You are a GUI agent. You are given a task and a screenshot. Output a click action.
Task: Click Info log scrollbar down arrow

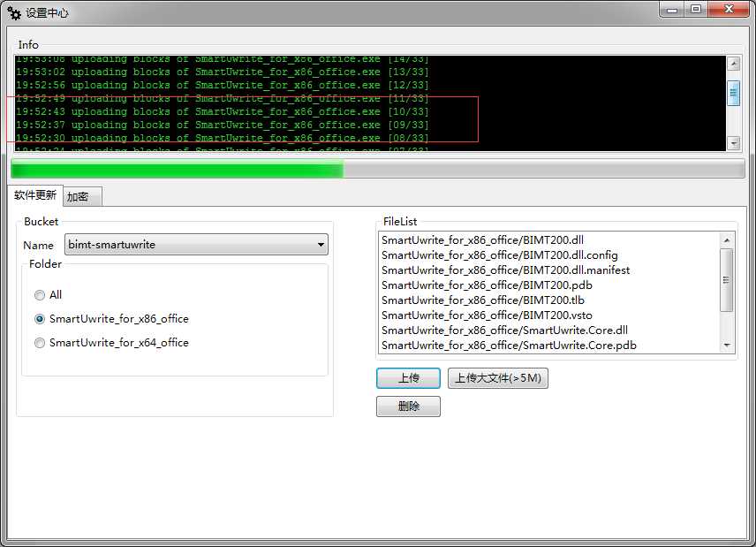tap(733, 143)
